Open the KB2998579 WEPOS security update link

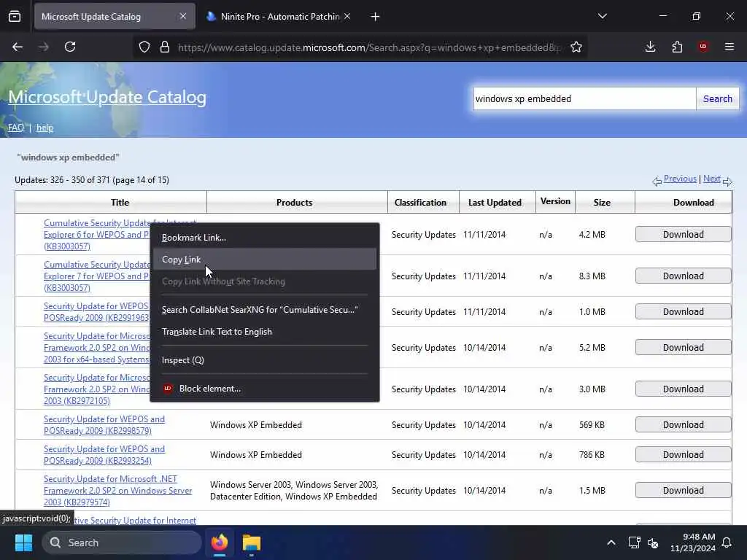coord(104,425)
